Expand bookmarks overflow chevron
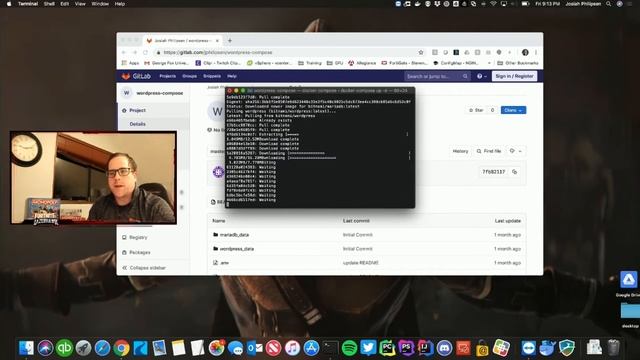 coord(489,63)
